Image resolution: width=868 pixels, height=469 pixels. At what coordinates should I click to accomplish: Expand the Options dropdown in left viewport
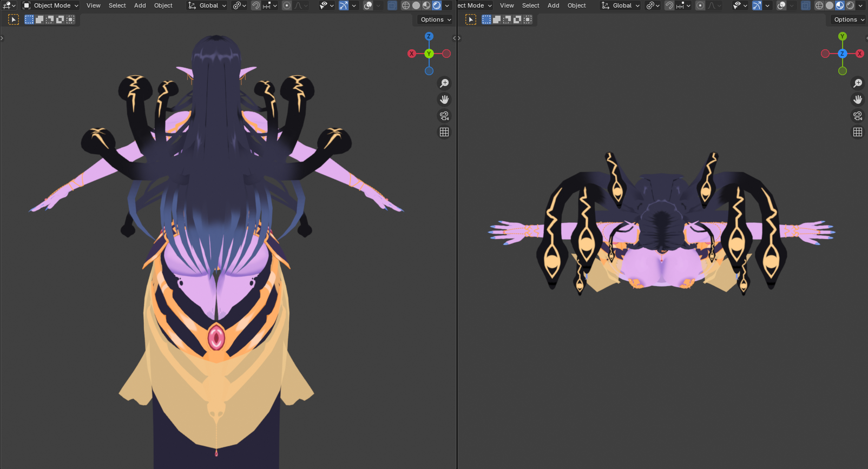[x=436, y=19]
